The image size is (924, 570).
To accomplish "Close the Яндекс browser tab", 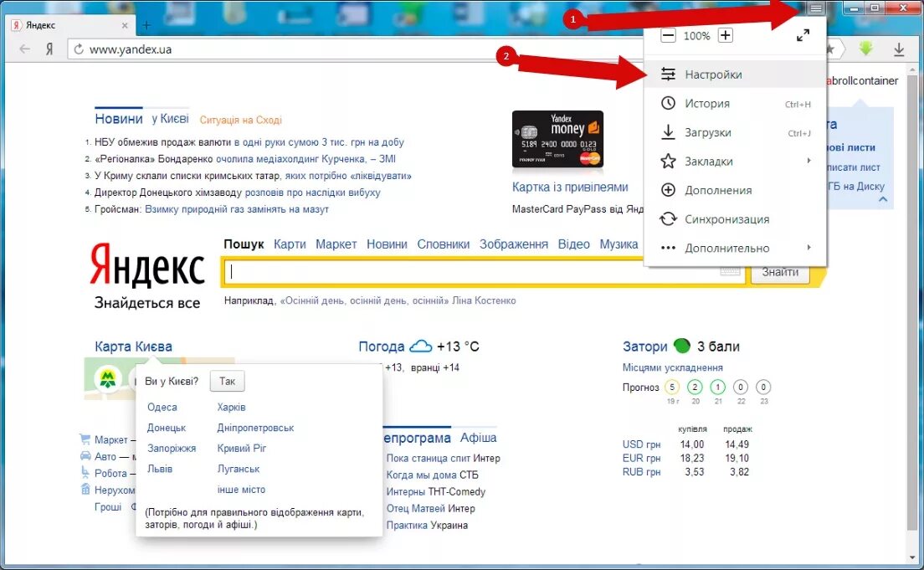I will pyautogui.click(x=125, y=25).
